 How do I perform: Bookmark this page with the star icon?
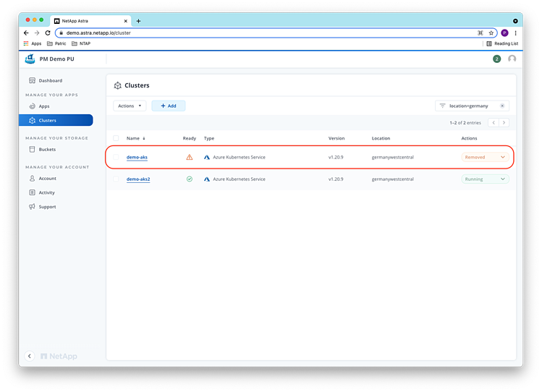[x=491, y=33]
